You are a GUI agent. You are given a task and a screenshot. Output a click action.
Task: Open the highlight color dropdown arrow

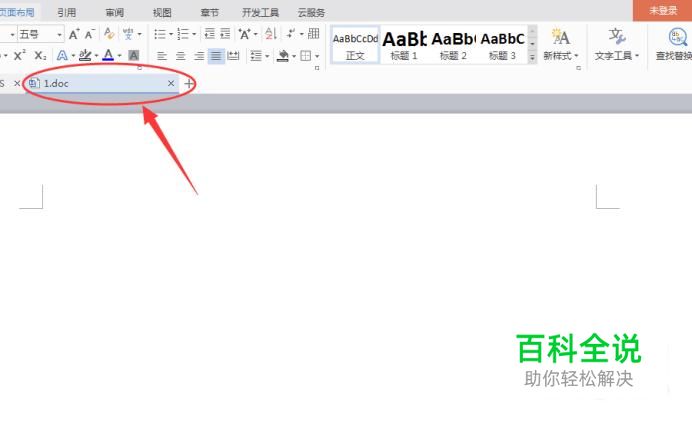pos(96,56)
